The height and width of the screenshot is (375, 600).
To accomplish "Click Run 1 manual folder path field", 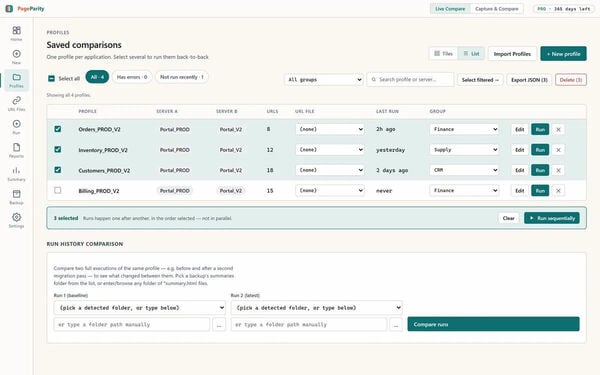I will pyautogui.click(x=132, y=324).
